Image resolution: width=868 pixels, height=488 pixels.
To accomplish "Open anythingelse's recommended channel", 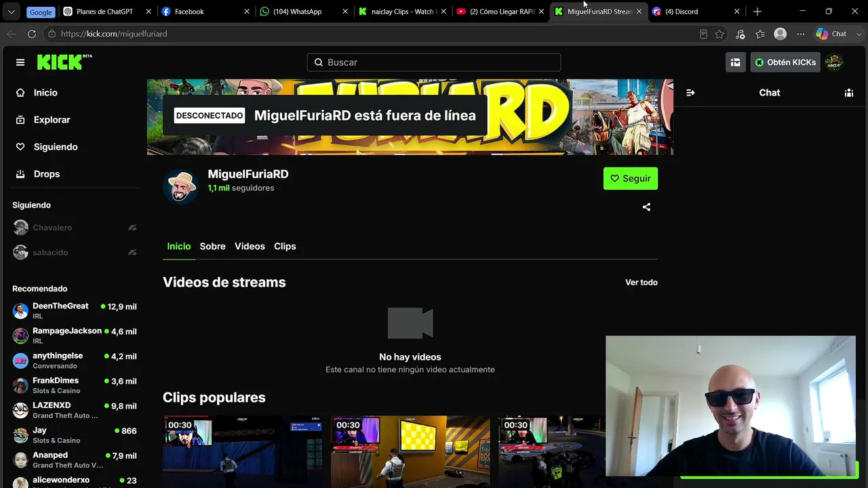I will pos(75,361).
